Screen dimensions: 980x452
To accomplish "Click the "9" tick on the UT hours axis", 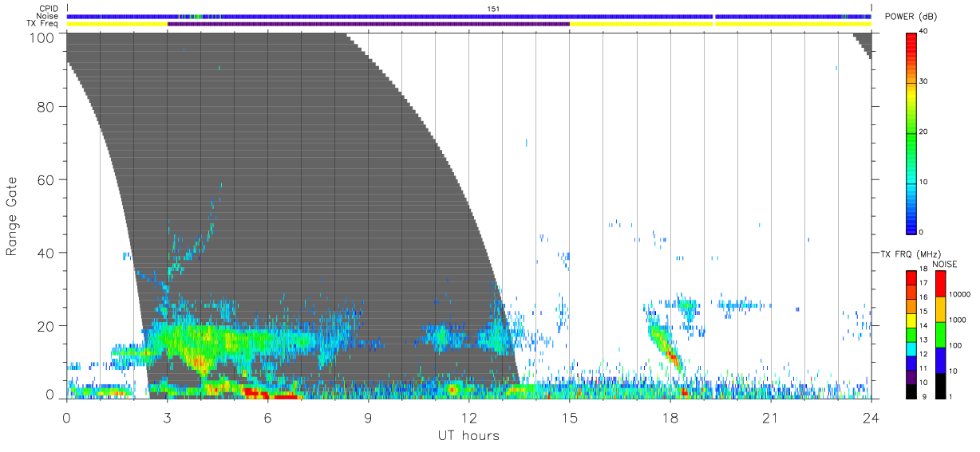I will tap(368, 418).
